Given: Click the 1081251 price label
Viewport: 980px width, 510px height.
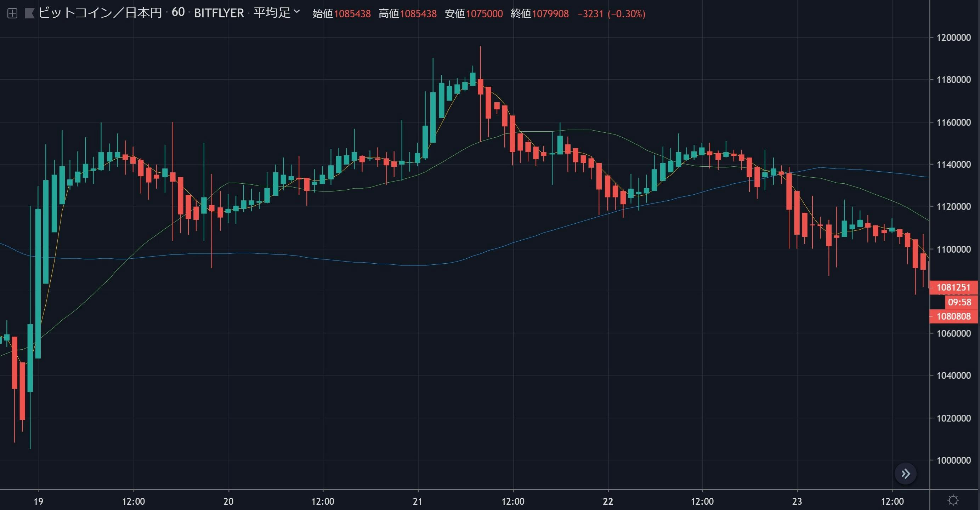Looking at the screenshot, I should 953,287.
